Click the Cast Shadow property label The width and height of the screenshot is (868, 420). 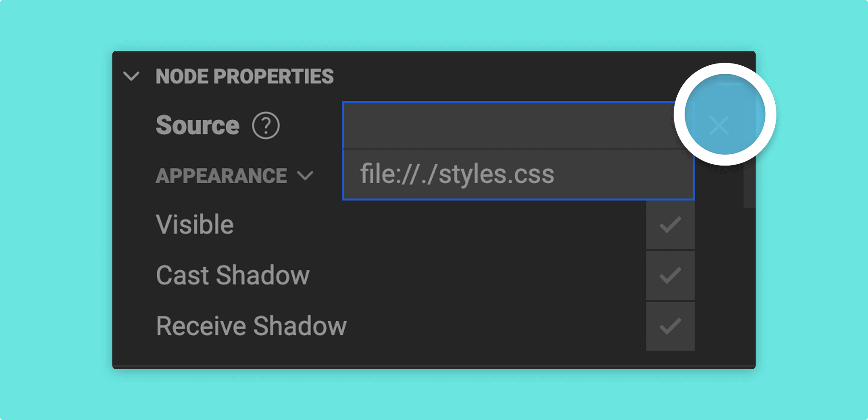coord(233,275)
